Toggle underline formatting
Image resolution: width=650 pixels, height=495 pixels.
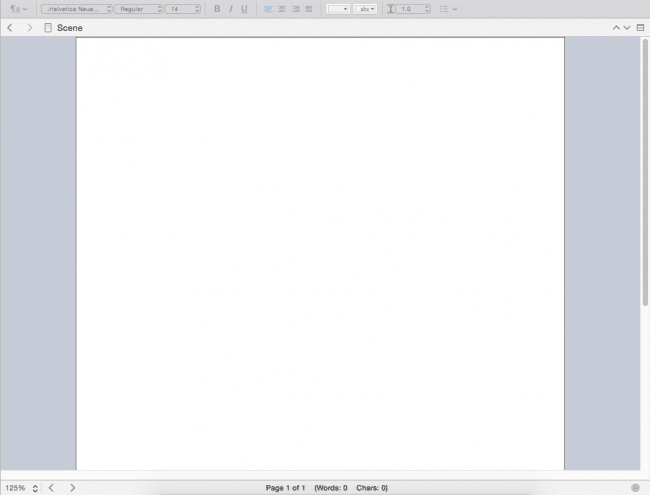[x=244, y=9]
